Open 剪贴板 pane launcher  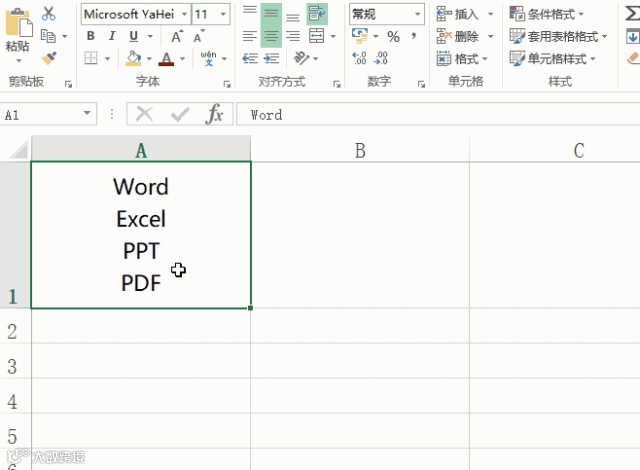(x=68, y=84)
